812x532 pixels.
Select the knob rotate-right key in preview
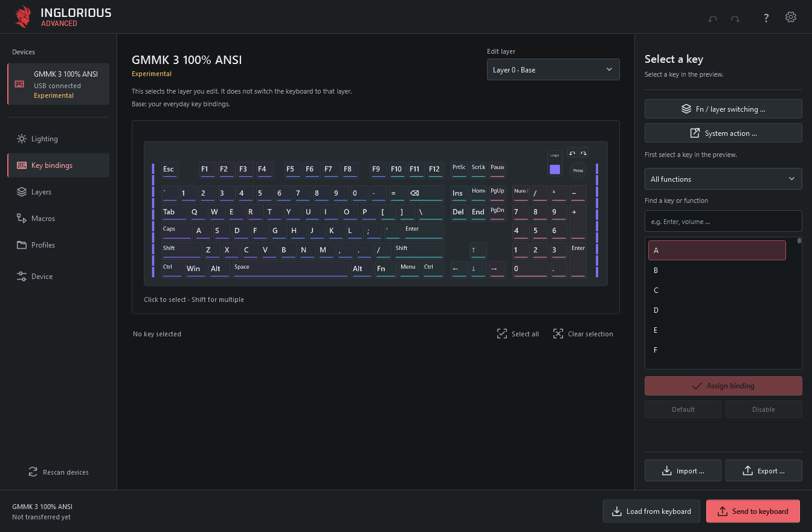click(x=584, y=153)
